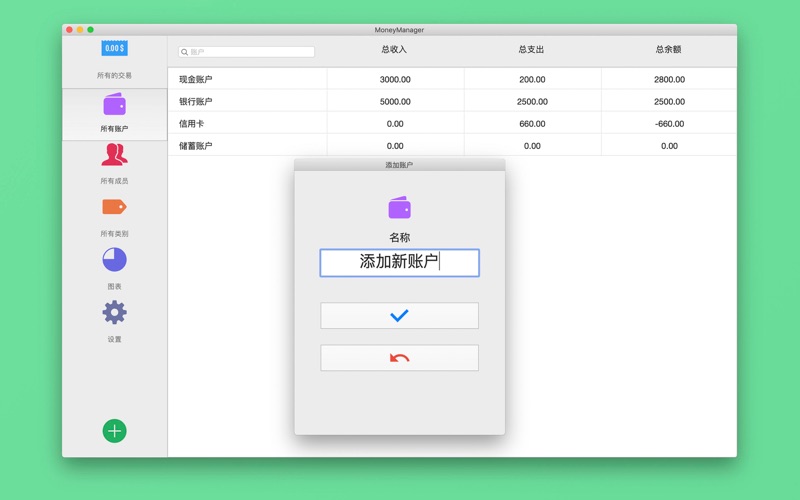Select the 银行账户 row

(x=452, y=102)
